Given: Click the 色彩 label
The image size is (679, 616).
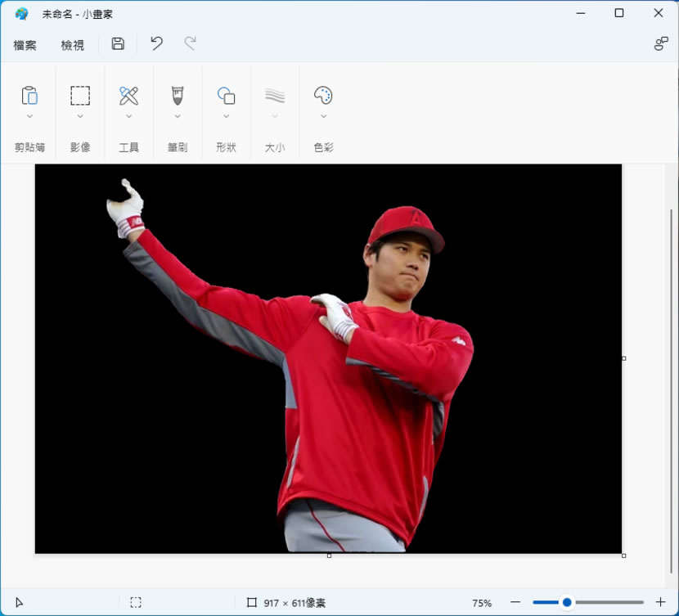Looking at the screenshot, I should tap(323, 147).
